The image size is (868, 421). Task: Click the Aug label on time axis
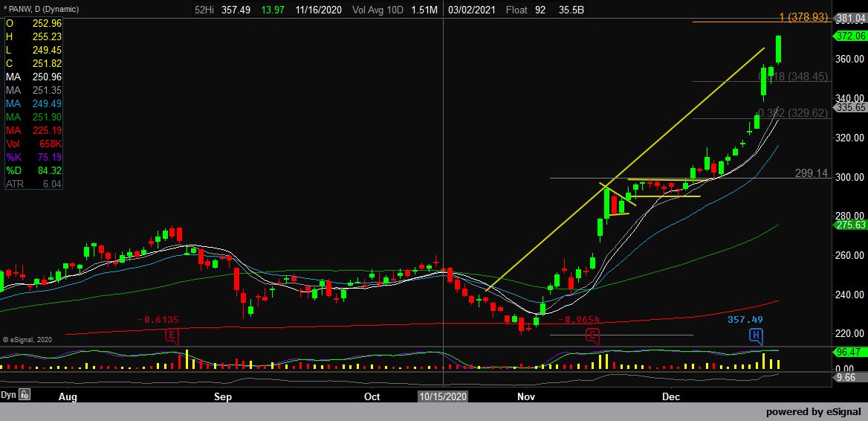(x=68, y=396)
